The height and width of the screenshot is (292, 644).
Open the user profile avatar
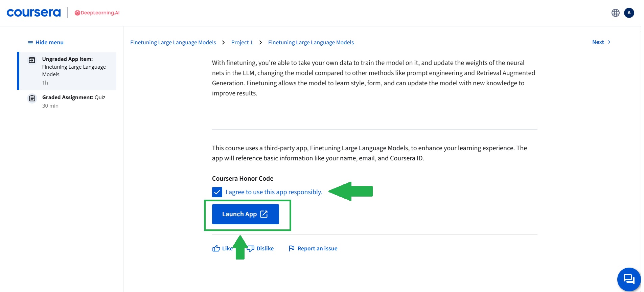[x=629, y=13]
